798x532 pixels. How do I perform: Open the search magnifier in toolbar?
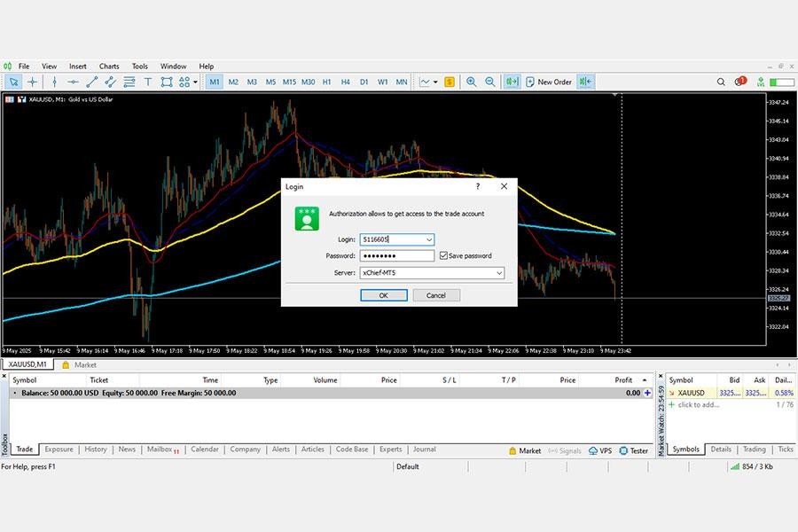(x=721, y=82)
